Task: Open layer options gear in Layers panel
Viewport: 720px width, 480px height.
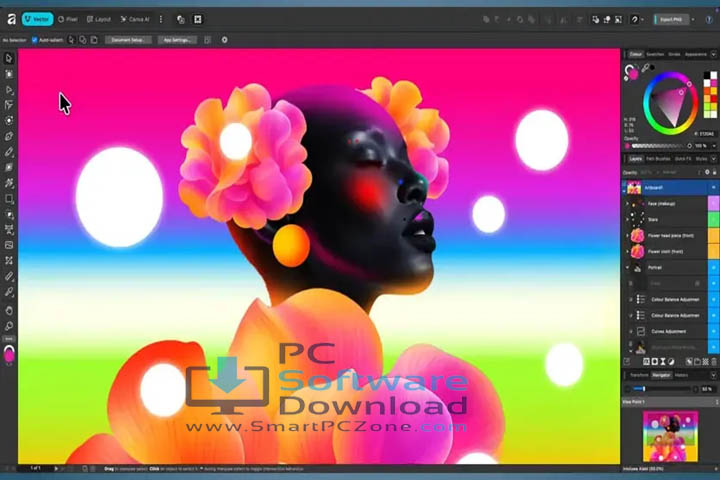Action: pos(707,172)
